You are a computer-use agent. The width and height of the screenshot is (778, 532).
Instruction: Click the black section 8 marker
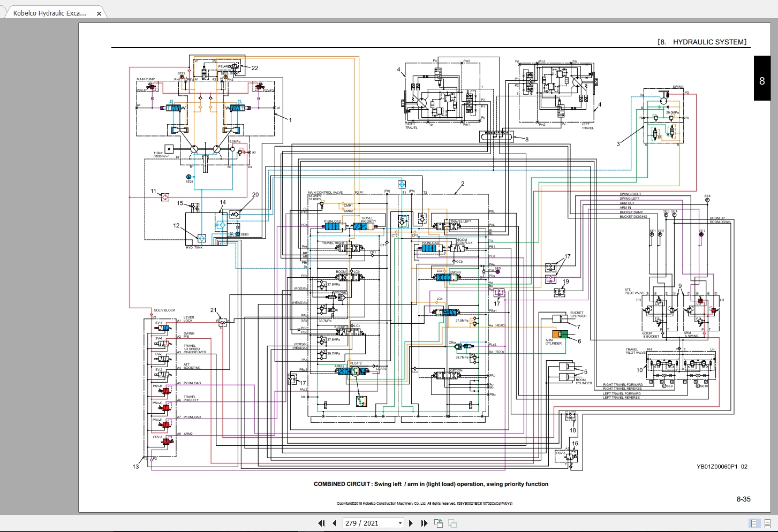click(762, 81)
